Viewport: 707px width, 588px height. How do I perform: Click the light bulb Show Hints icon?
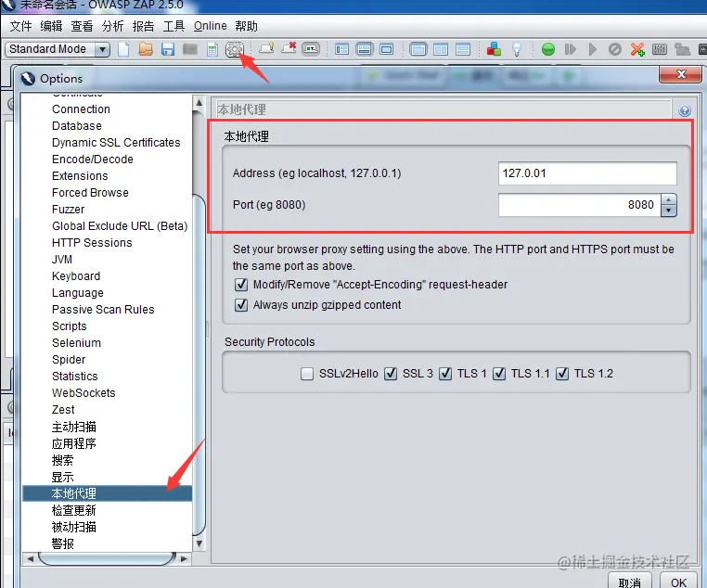coord(517,49)
